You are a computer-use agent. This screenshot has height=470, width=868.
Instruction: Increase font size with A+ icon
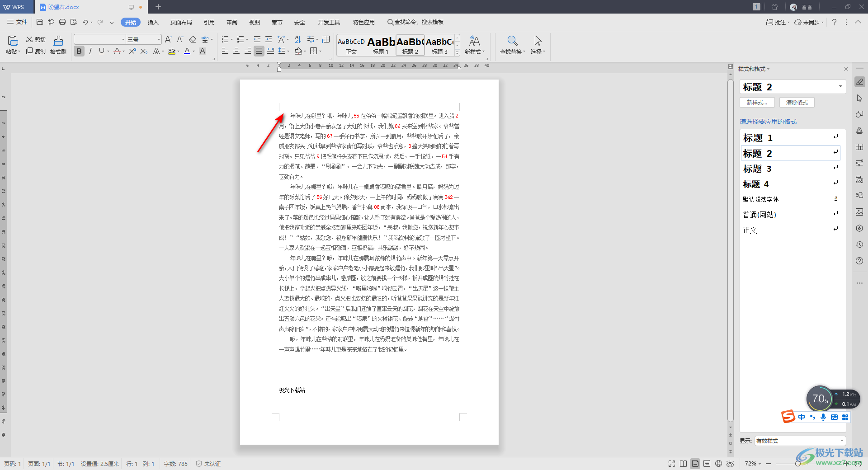(x=168, y=39)
